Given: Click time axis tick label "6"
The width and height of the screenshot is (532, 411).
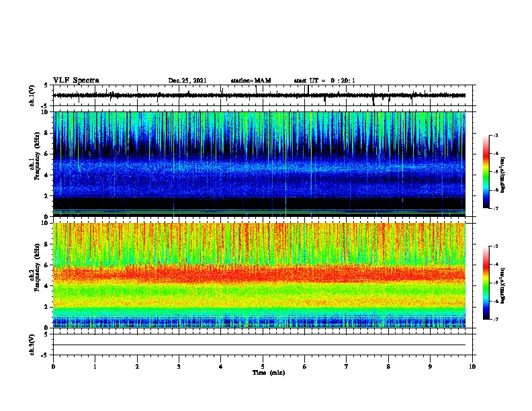Looking at the screenshot, I should coord(305,366).
